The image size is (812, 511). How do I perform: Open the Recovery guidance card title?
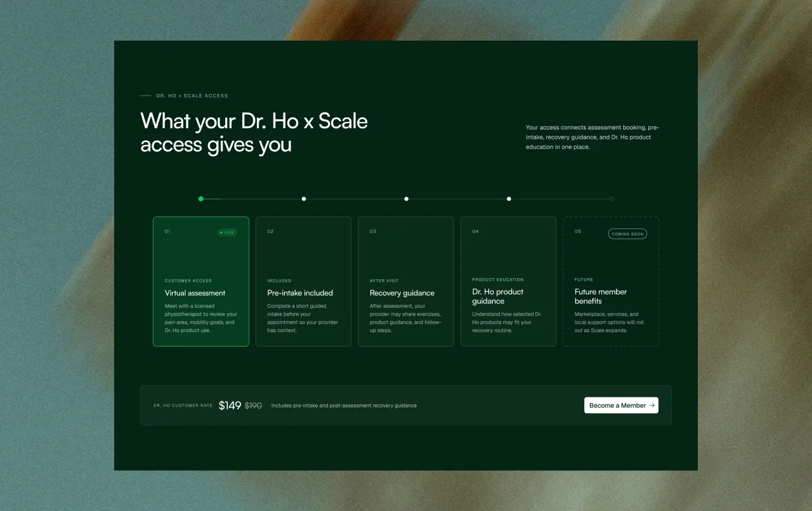coord(402,293)
